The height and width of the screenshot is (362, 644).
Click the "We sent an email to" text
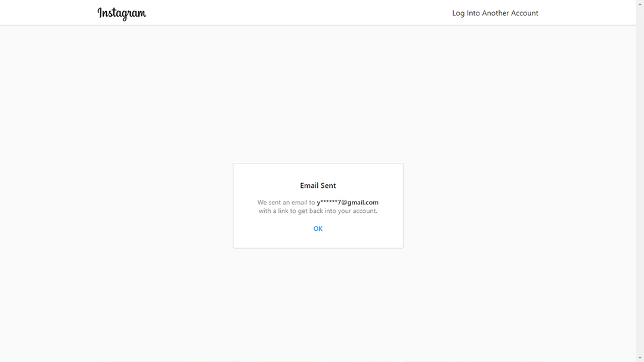(x=286, y=202)
